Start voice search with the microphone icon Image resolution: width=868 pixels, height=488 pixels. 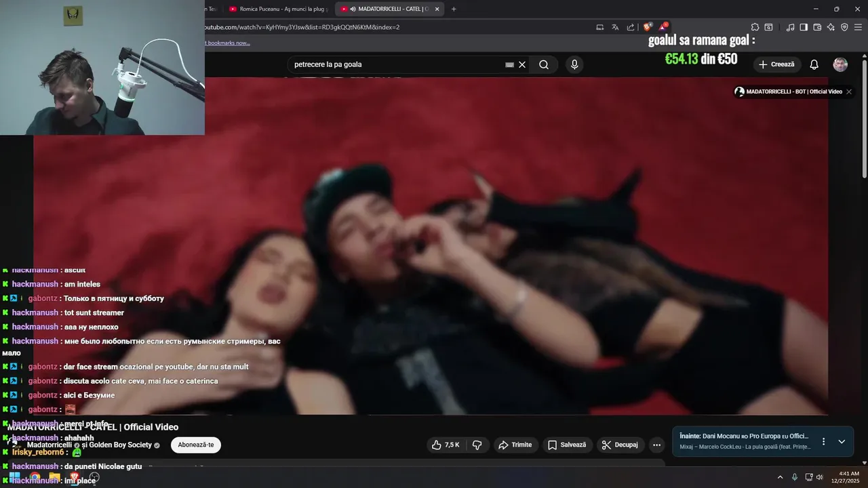(574, 64)
